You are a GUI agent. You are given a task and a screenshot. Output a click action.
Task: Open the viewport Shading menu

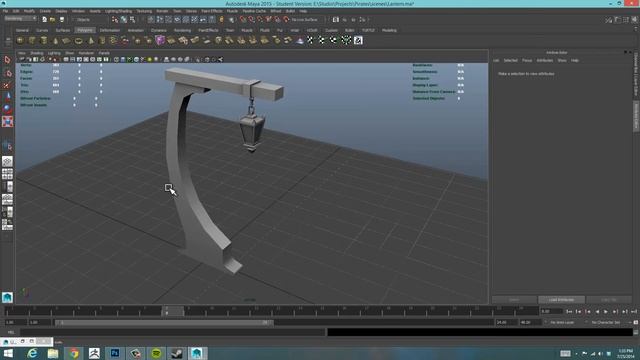click(x=36, y=53)
